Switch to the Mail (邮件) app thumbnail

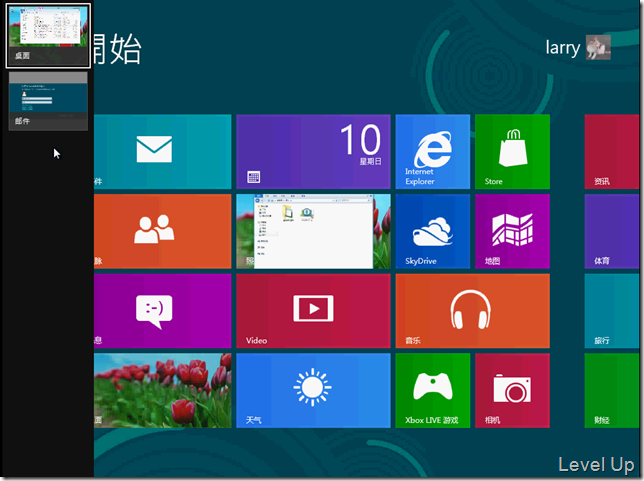pos(48,101)
